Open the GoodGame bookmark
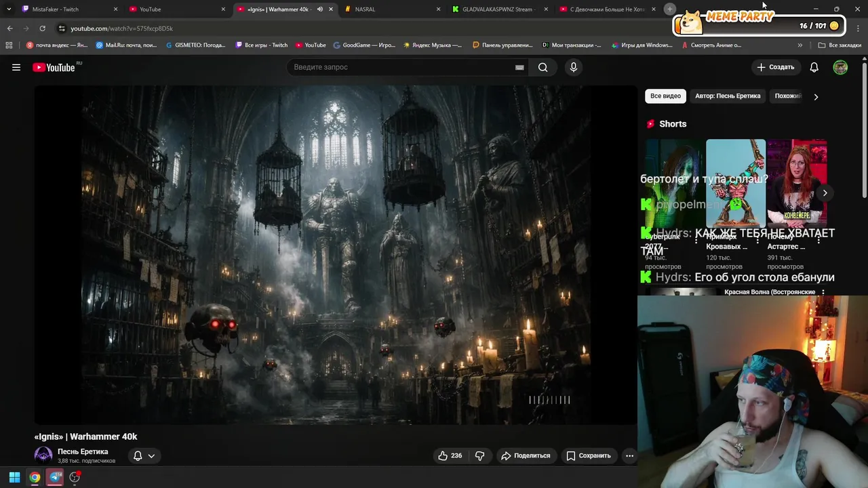 [x=364, y=45]
